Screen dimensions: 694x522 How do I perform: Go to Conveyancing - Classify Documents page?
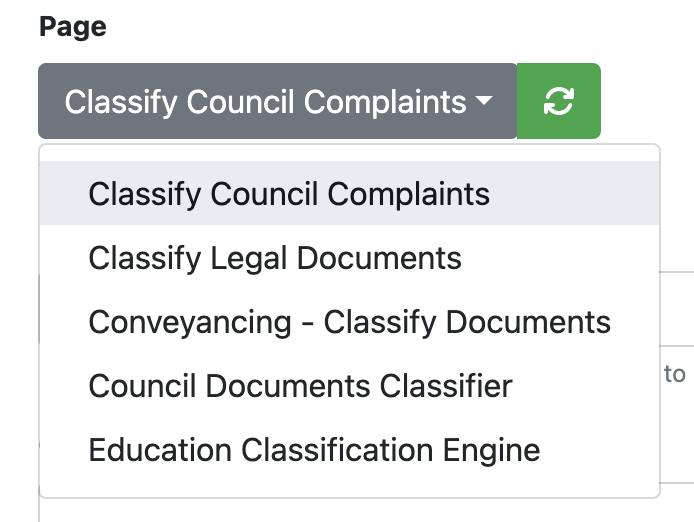point(349,322)
